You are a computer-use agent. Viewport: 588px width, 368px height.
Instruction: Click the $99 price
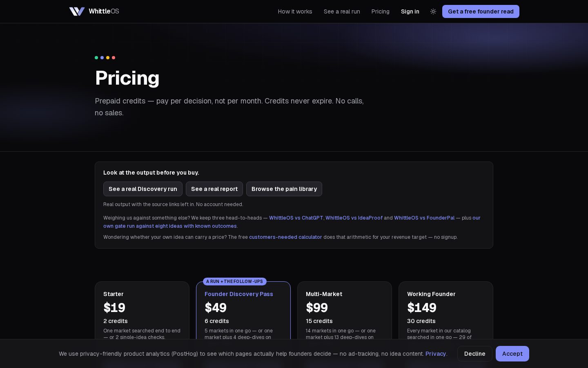click(x=317, y=307)
